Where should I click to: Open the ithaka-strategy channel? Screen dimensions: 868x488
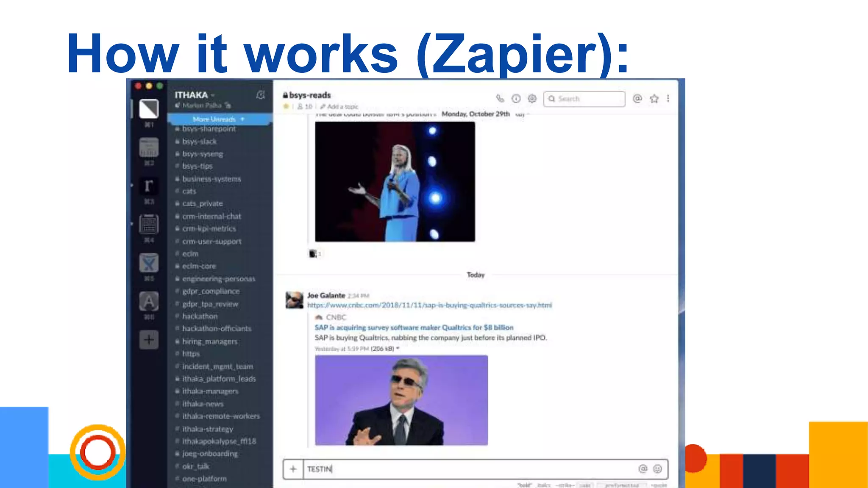pyautogui.click(x=208, y=429)
